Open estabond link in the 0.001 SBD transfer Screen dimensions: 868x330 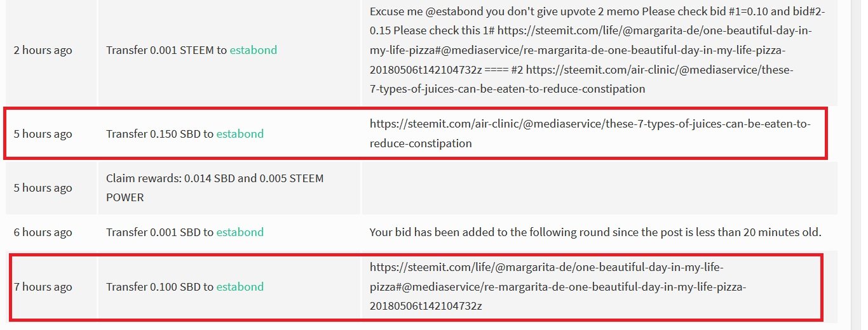(x=240, y=232)
